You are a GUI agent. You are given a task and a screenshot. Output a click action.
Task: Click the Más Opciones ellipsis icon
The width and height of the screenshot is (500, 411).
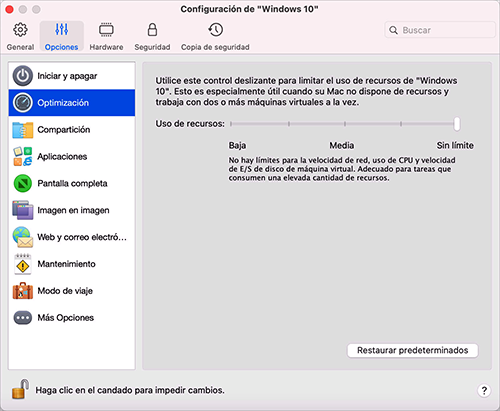(x=23, y=318)
